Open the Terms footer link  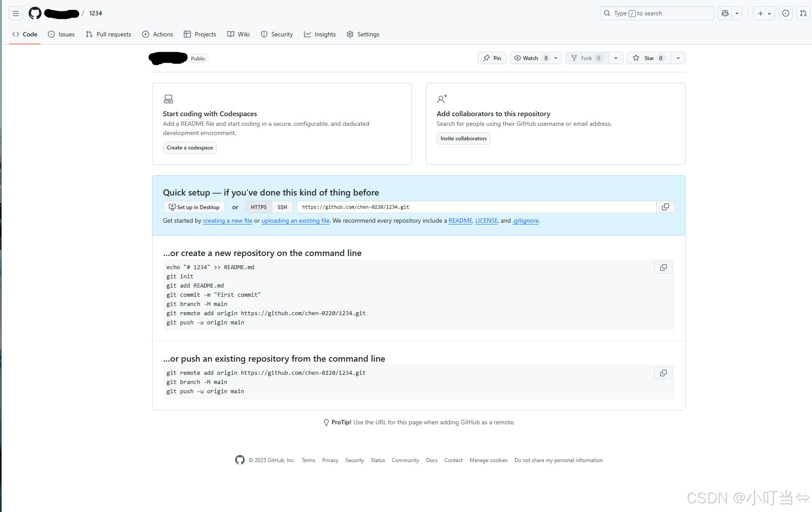pyautogui.click(x=308, y=460)
